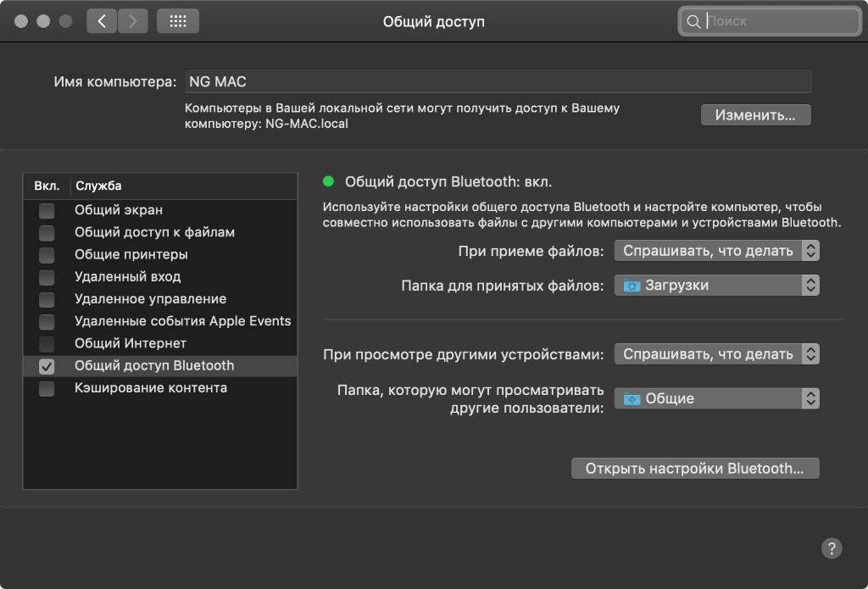Click the Public folder icon in dropdown

(x=632, y=398)
